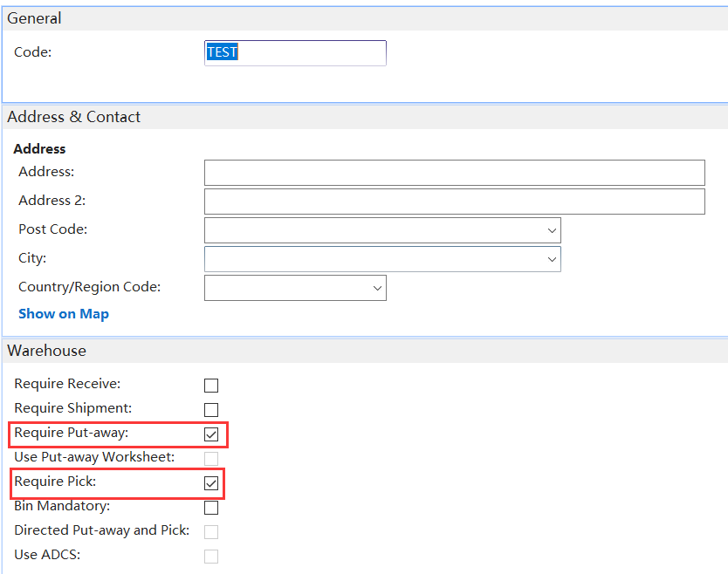
Task: Focus the Address text field
Action: point(455,173)
